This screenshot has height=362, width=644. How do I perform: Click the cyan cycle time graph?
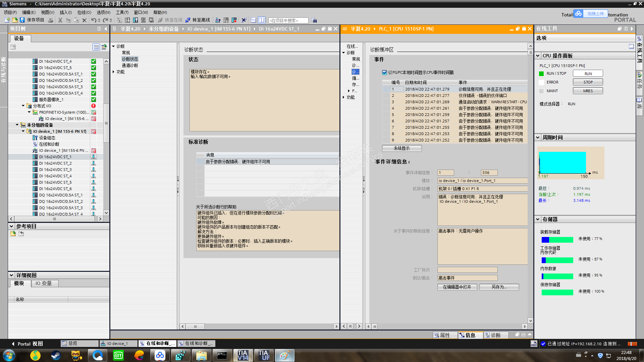562,162
